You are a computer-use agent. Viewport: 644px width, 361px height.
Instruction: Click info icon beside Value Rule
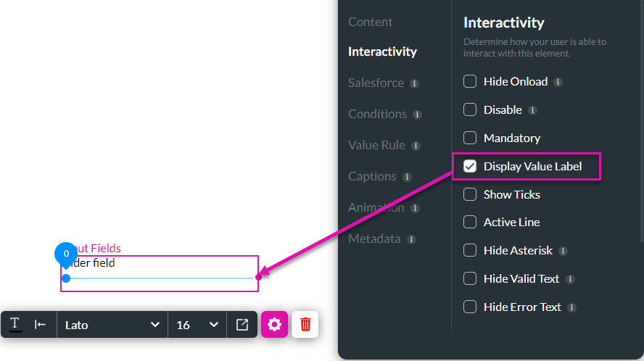click(x=416, y=146)
